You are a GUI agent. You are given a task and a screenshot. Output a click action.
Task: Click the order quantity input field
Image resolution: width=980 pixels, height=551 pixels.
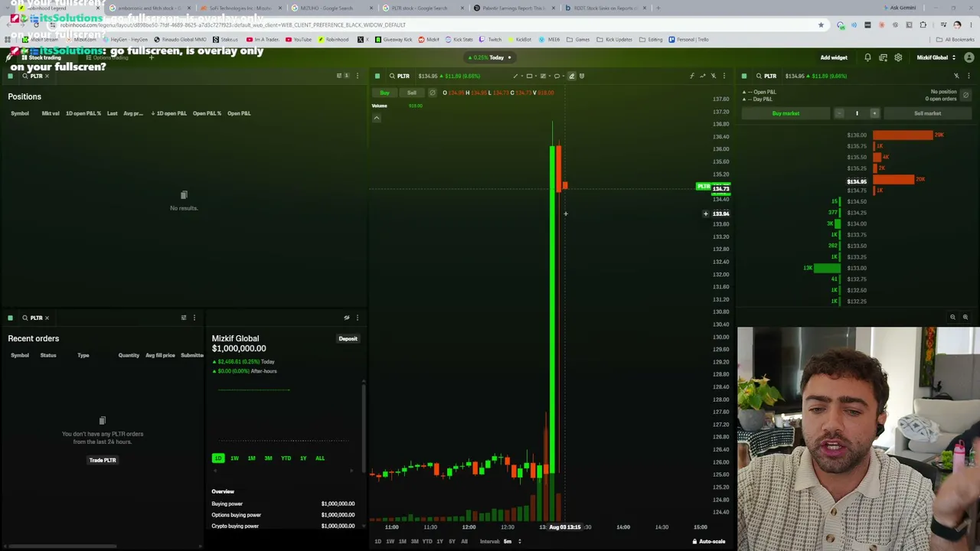coord(857,113)
